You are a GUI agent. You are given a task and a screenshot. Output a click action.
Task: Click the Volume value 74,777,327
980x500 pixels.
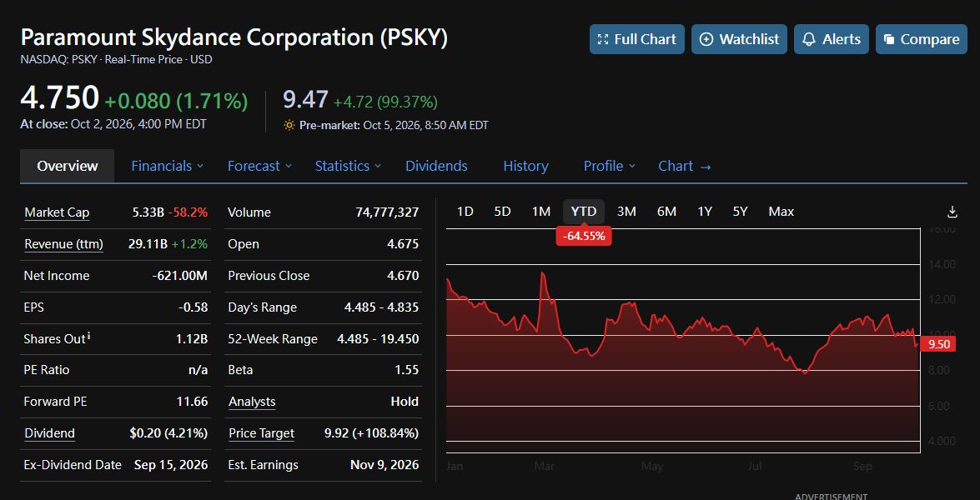(x=387, y=212)
